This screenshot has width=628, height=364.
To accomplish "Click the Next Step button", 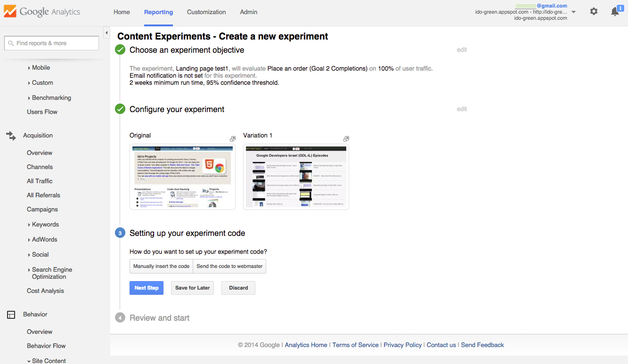I will coord(147,288).
